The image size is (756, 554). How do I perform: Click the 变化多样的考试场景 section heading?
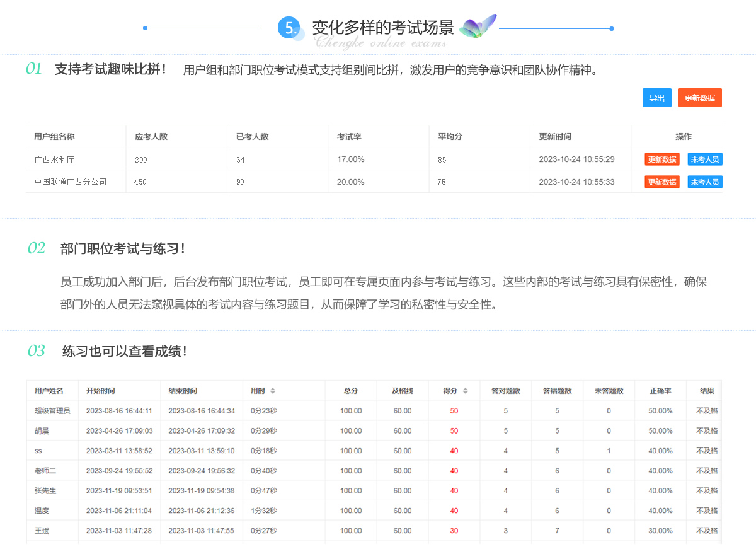[383, 28]
